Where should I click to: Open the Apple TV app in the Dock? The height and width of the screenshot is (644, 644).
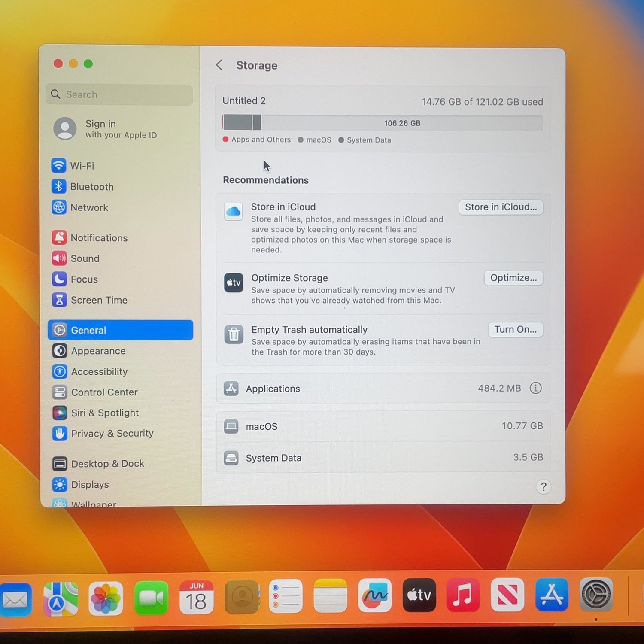tap(419, 595)
